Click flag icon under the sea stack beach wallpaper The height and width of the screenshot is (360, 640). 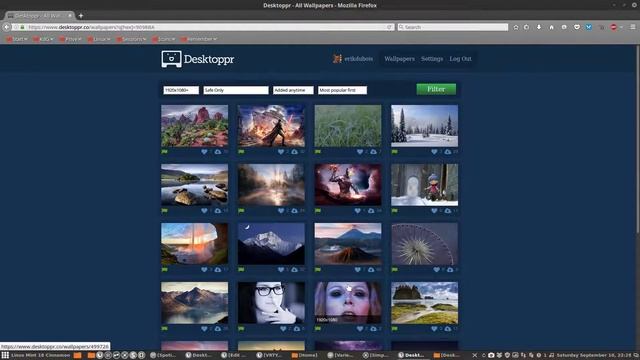tap(395, 329)
